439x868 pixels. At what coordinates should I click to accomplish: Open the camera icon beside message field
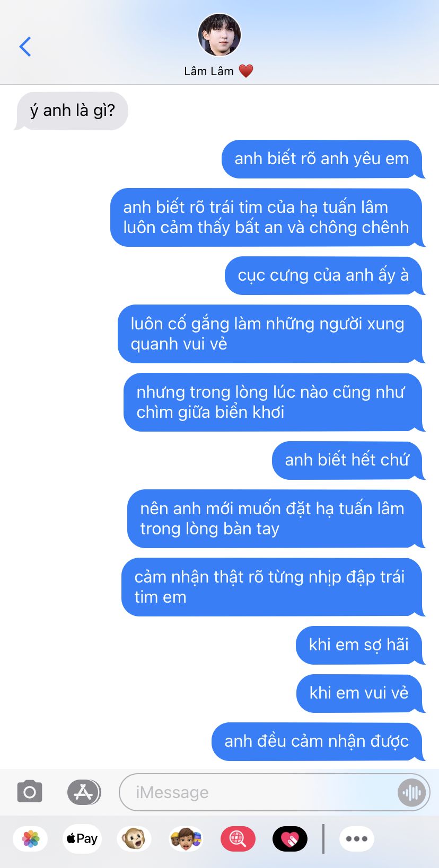coord(30,792)
